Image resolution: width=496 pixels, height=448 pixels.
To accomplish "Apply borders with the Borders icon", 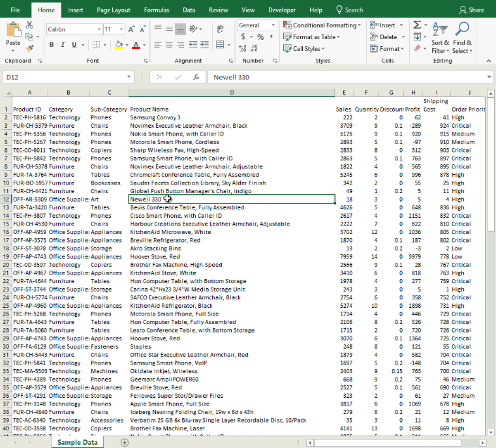I will click(96, 45).
